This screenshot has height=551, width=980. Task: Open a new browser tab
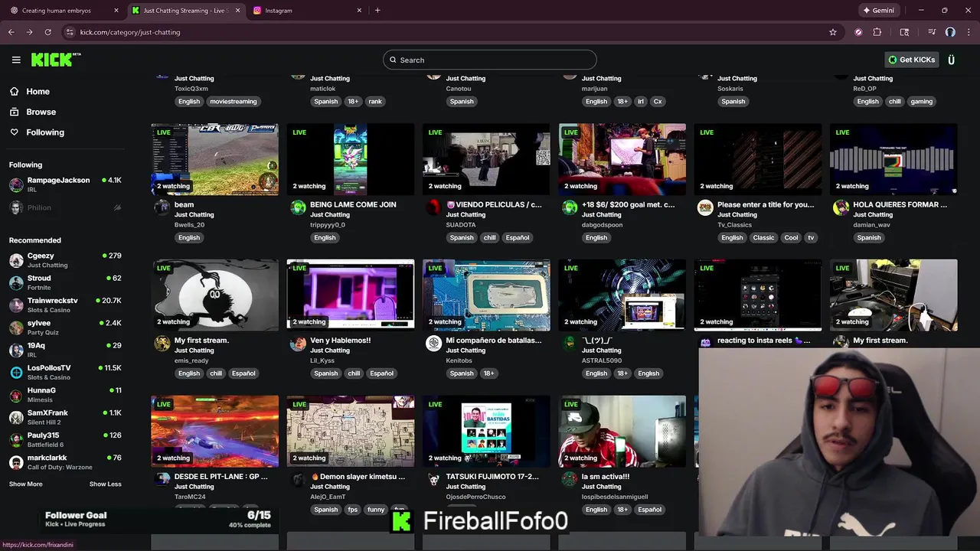pyautogui.click(x=377, y=11)
